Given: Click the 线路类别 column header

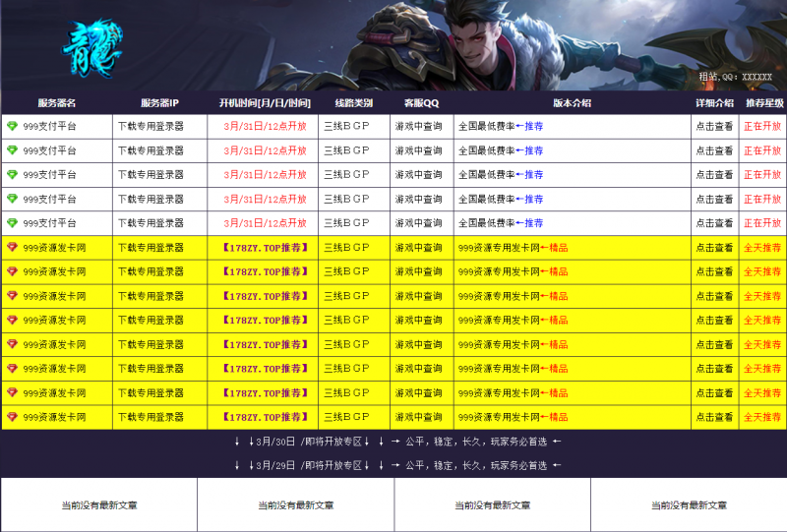Looking at the screenshot, I should (x=354, y=103).
